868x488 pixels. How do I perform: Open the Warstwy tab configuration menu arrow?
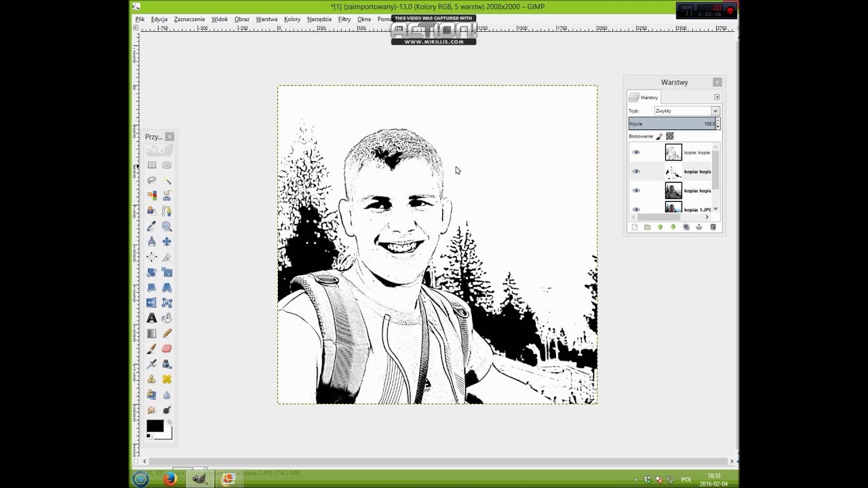pyautogui.click(x=717, y=97)
